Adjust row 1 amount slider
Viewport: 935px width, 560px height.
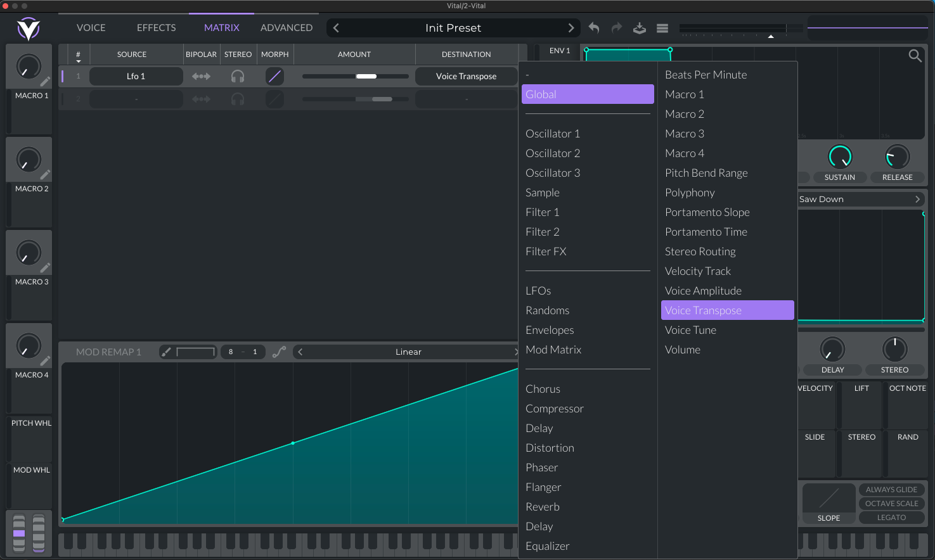click(x=355, y=77)
